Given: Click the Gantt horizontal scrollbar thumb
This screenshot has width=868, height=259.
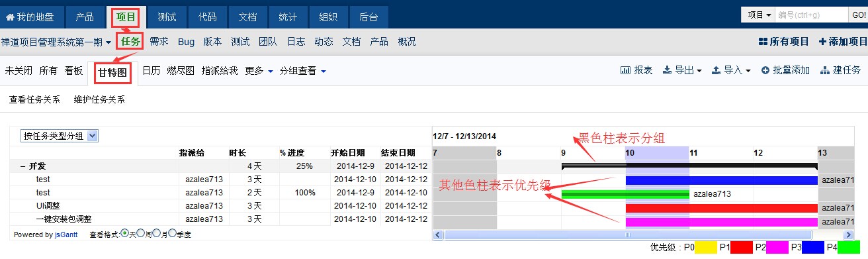Looking at the screenshot, I should [627, 234].
